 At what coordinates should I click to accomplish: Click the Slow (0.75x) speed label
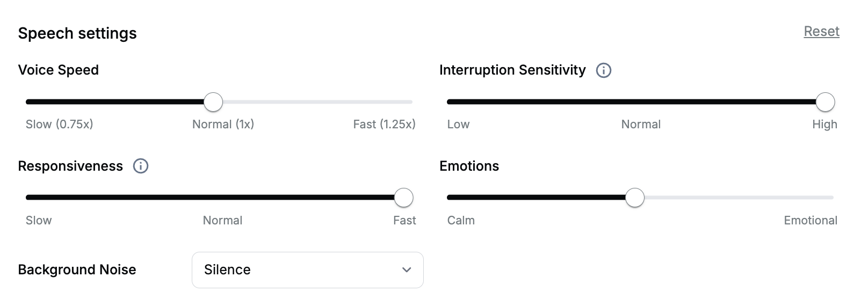point(60,125)
